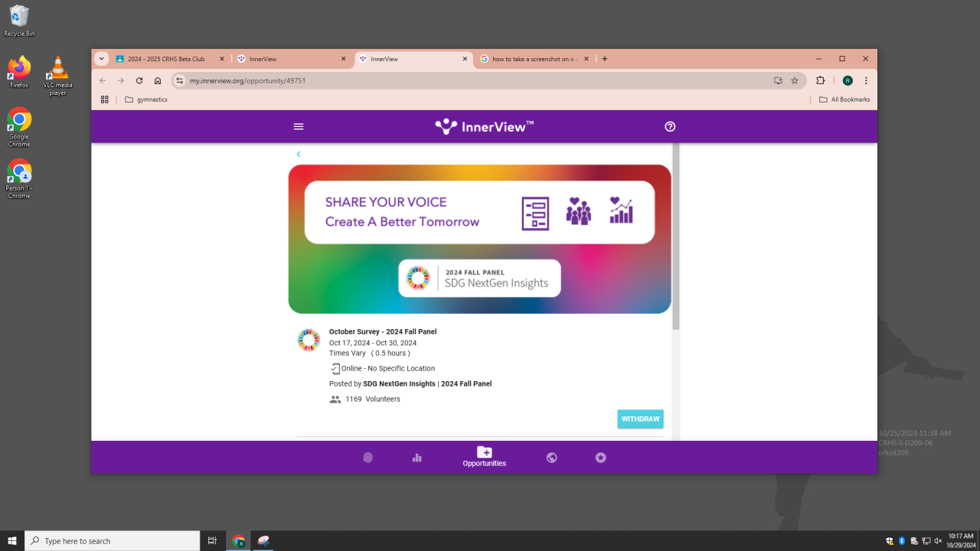The height and width of the screenshot is (551, 980).
Task: Select the VLC media player desktop shortcut
Action: coord(57,77)
